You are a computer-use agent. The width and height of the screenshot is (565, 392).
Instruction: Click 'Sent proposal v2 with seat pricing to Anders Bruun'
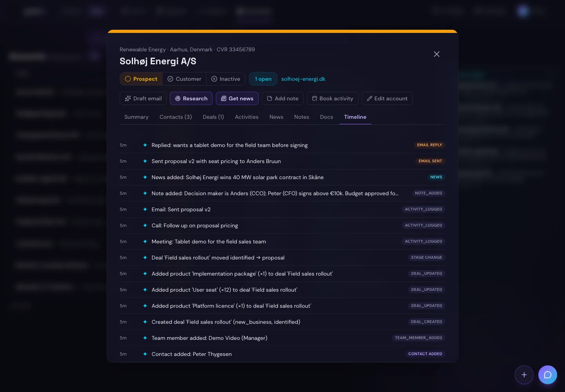[x=216, y=161]
